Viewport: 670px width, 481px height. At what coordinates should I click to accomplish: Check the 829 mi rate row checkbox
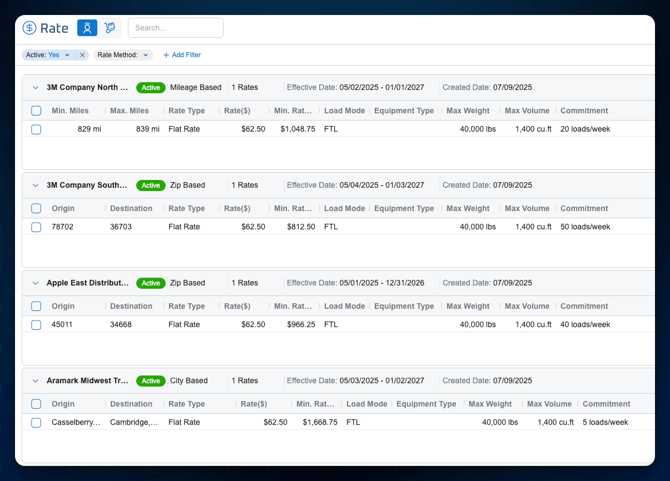(x=36, y=129)
